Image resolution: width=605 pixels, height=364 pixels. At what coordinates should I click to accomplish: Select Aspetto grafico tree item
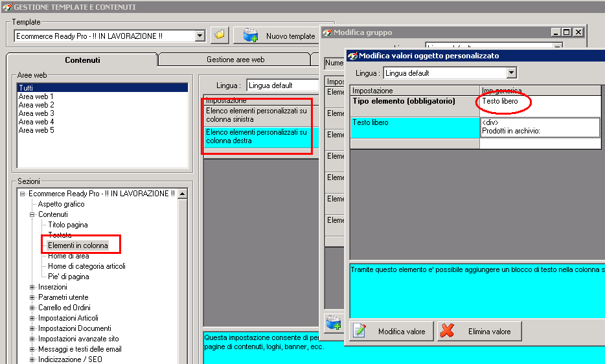click(x=61, y=204)
